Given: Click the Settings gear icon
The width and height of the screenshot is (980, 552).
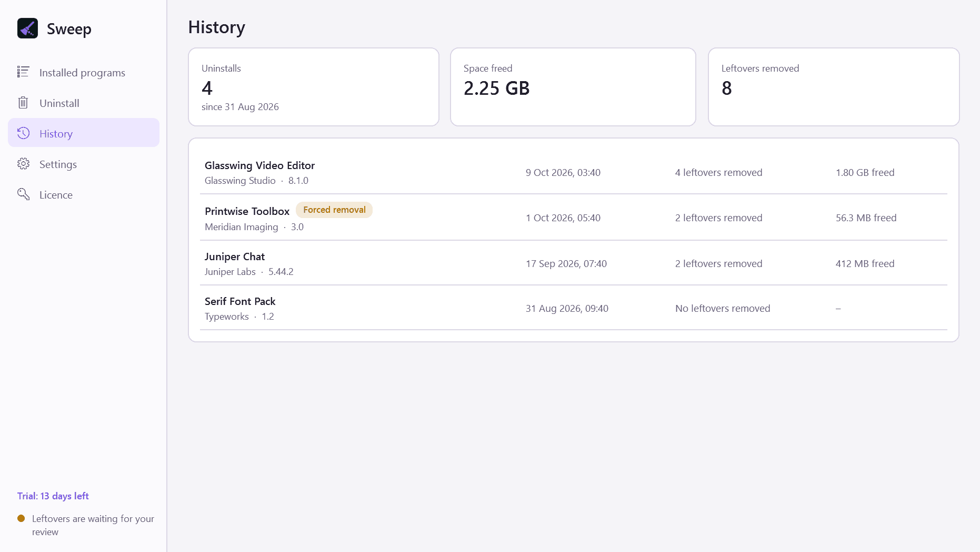Looking at the screenshot, I should pyautogui.click(x=23, y=164).
